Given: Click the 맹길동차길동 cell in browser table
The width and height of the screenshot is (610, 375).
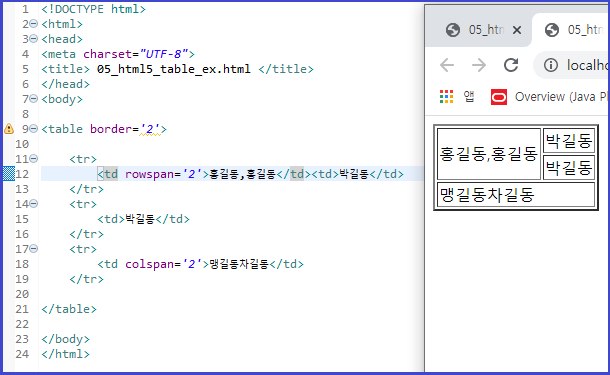Looking at the screenshot, I should coord(516,195).
